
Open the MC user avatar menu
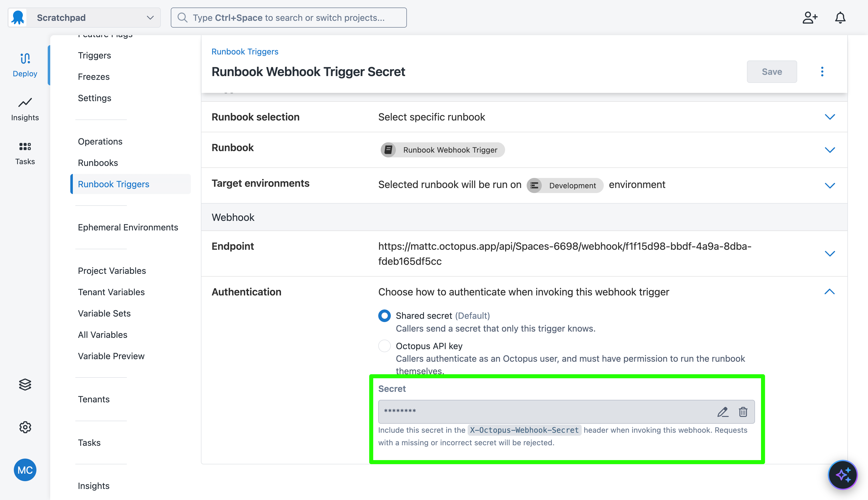tap(25, 470)
